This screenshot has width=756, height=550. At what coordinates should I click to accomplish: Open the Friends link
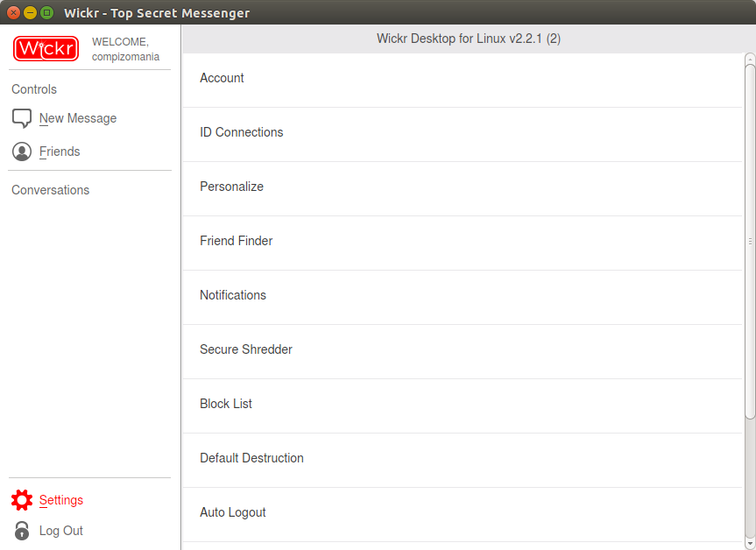[x=60, y=152]
